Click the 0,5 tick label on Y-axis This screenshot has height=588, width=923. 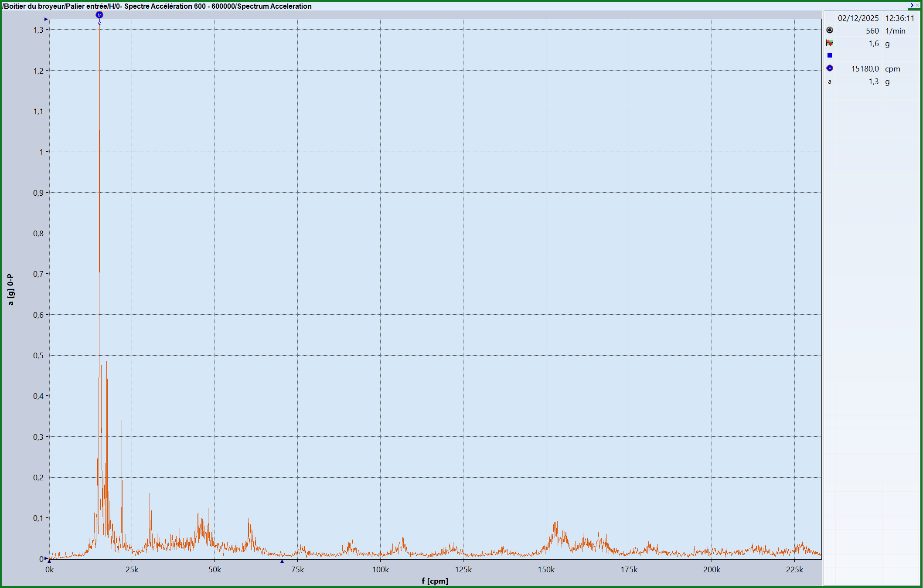tap(38, 356)
